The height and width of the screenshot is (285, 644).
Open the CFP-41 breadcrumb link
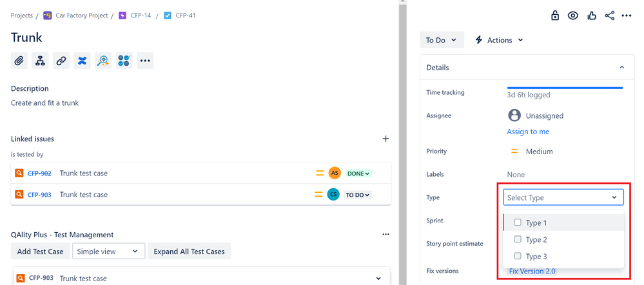point(186,15)
